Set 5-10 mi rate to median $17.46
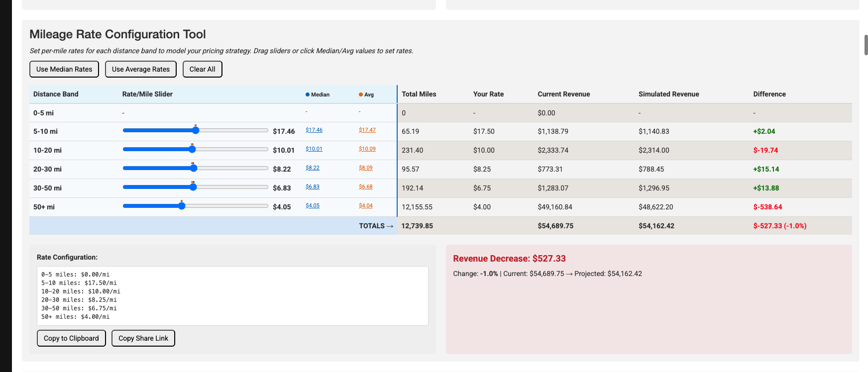Viewport: 868px width, 372px height. click(x=314, y=130)
